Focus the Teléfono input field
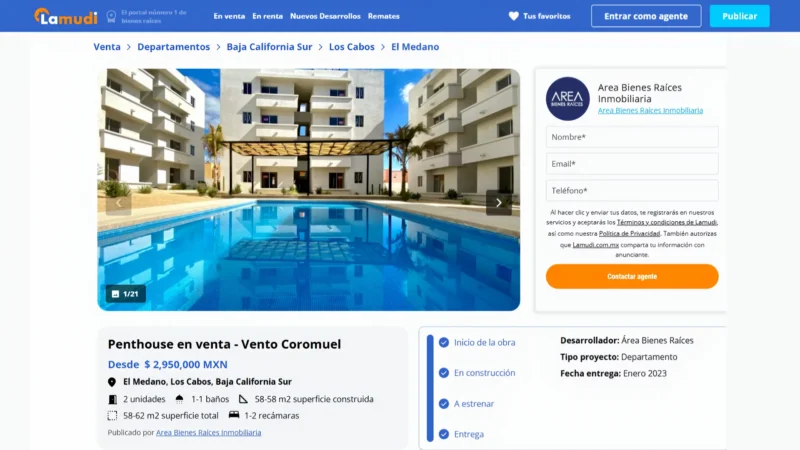The height and width of the screenshot is (450, 800). [x=632, y=191]
